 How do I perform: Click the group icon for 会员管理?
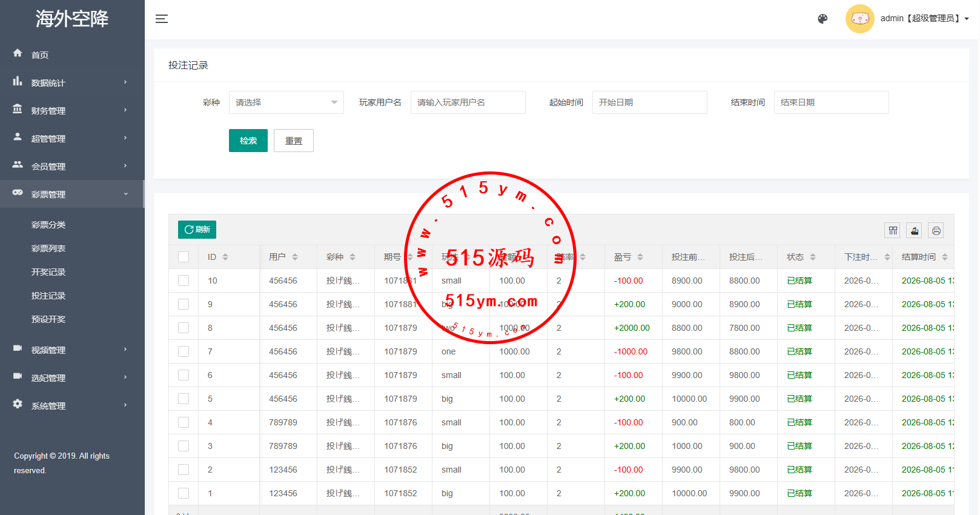(x=18, y=165)
